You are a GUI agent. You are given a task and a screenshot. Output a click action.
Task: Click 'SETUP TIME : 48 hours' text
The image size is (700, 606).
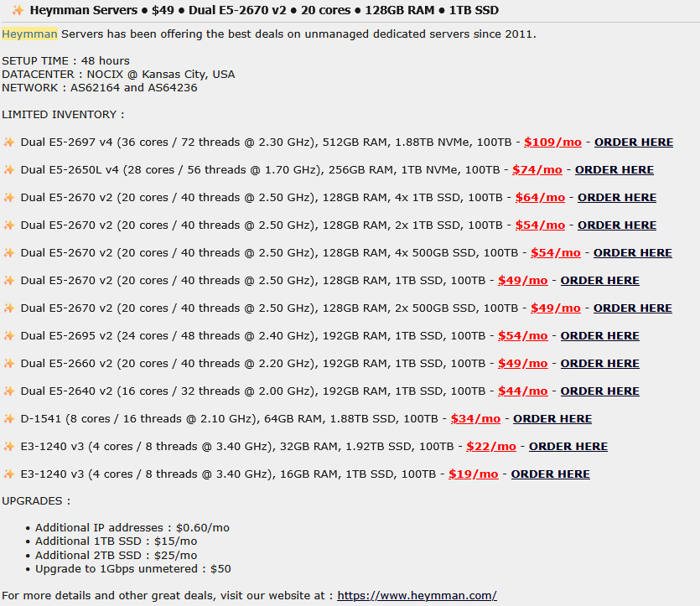click(x=65, y=60)
